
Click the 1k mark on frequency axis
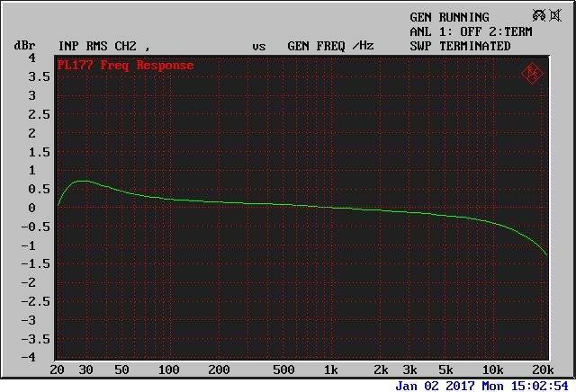[332, 370]
